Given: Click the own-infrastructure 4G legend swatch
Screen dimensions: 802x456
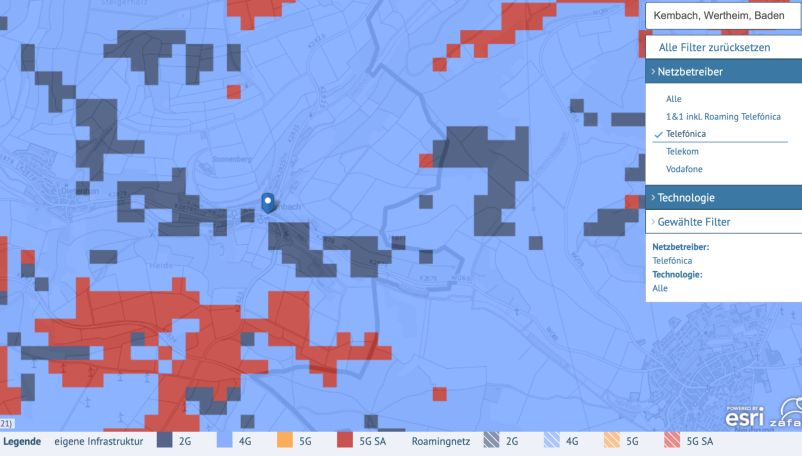Looking at the screenshot, I should [x=224, y=440].
